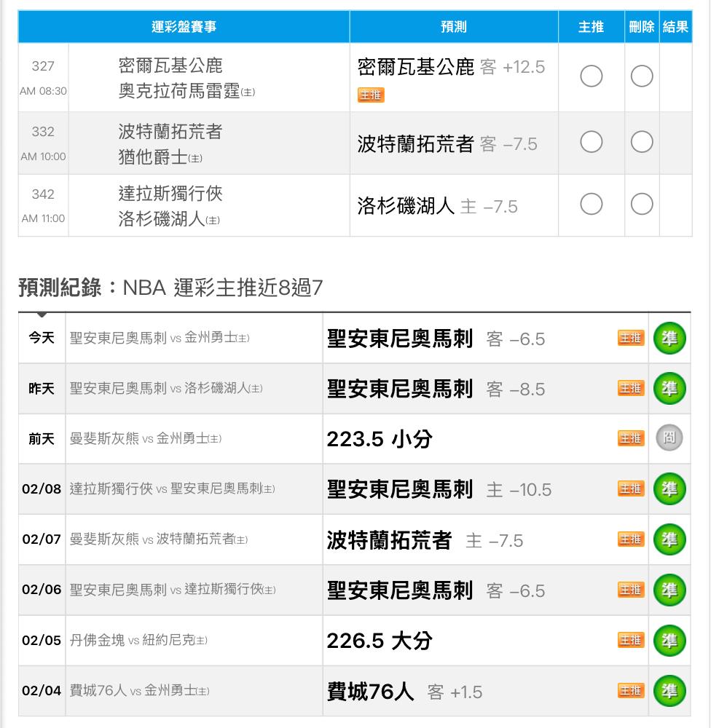Click green 準 icon on yesterday's row
Viewport: 719px width, 728px height.
coord(669,389)
